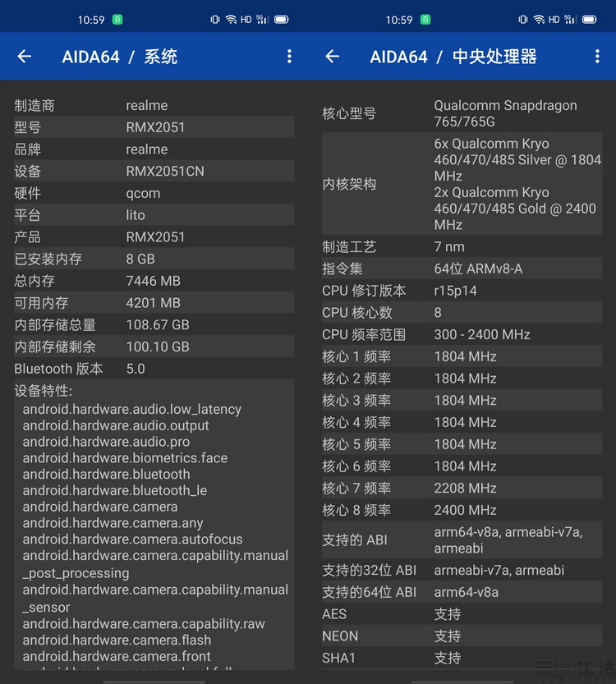Tap the Wi-Fi icon in right status bar
The height and width of the screenshot is (684, 616).
[539, 20]
